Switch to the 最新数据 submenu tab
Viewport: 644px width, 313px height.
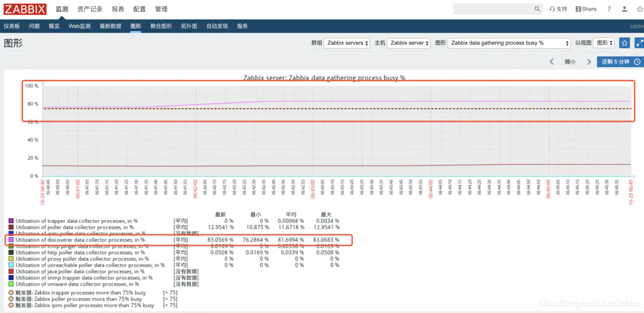click(111, 26)
